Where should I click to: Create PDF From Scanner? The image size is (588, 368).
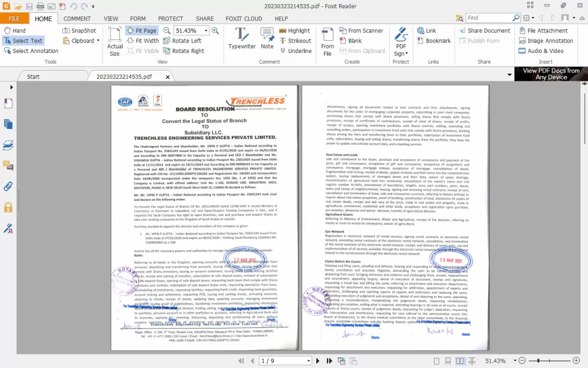(x=361, y=31)
